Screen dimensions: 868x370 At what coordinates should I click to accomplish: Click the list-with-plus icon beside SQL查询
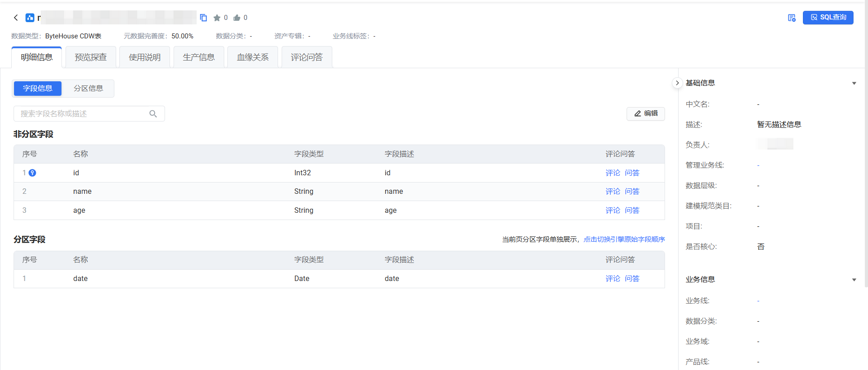[x=792, y=18]
